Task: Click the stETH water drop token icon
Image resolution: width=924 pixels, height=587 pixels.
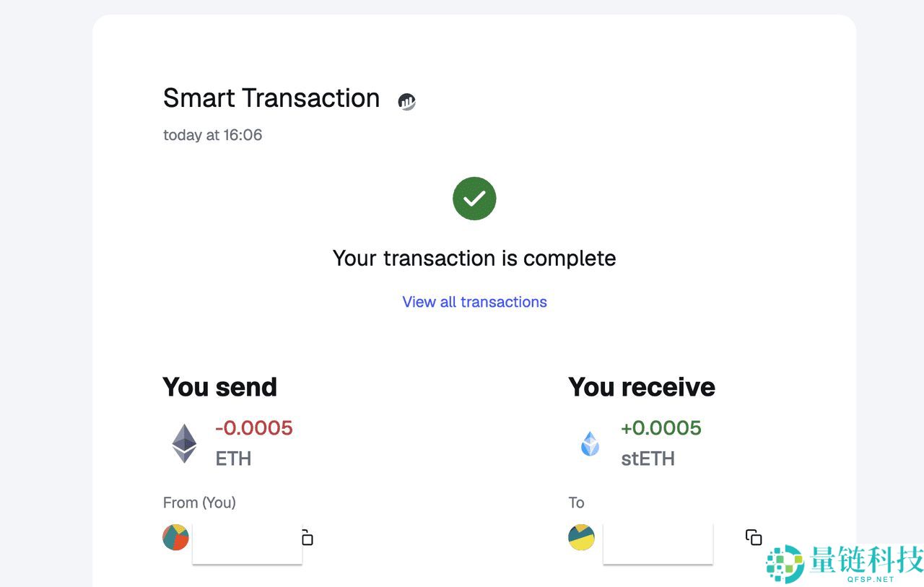Action: pyautogui.click(x=590, y=443)
